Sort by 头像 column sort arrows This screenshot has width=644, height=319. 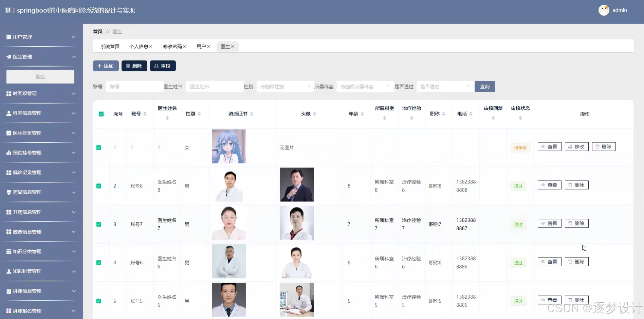(x=315, y=114)
